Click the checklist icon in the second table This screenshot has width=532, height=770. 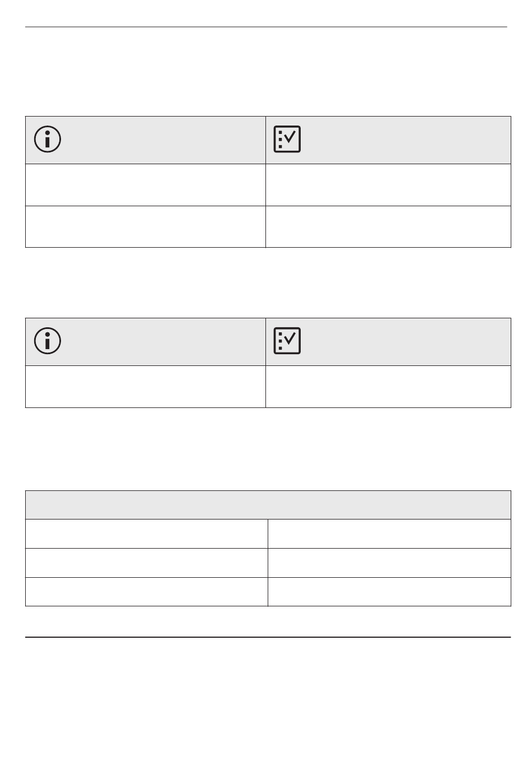(x=287, y=341)
